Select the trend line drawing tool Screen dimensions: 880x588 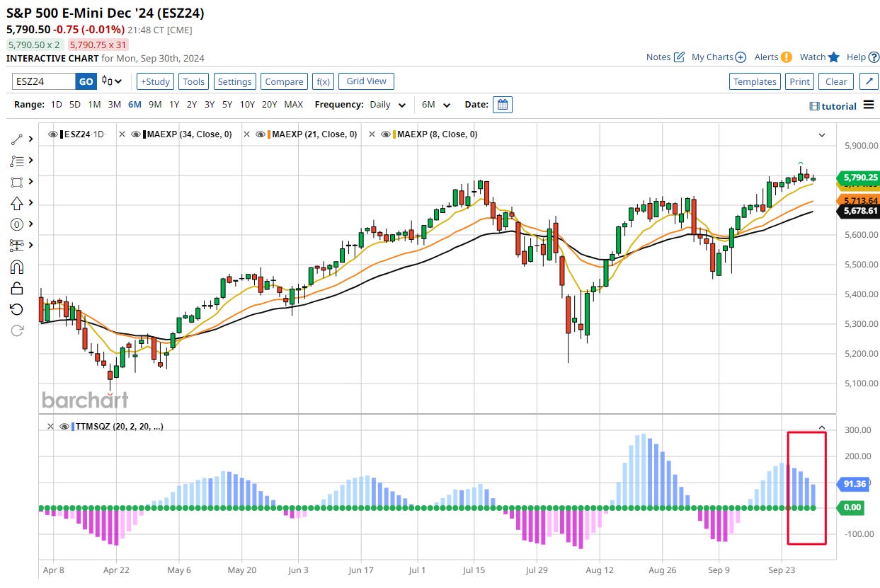point(17,139)
